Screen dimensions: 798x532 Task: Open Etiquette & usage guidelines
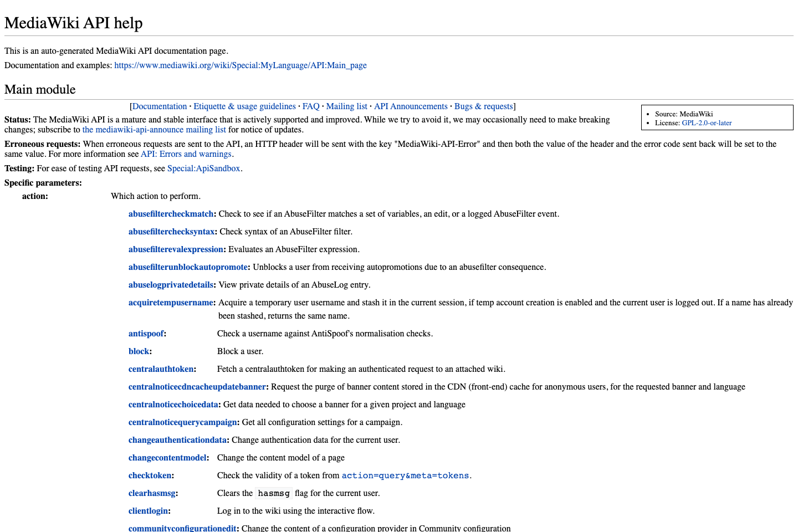(x=244, y=106)
